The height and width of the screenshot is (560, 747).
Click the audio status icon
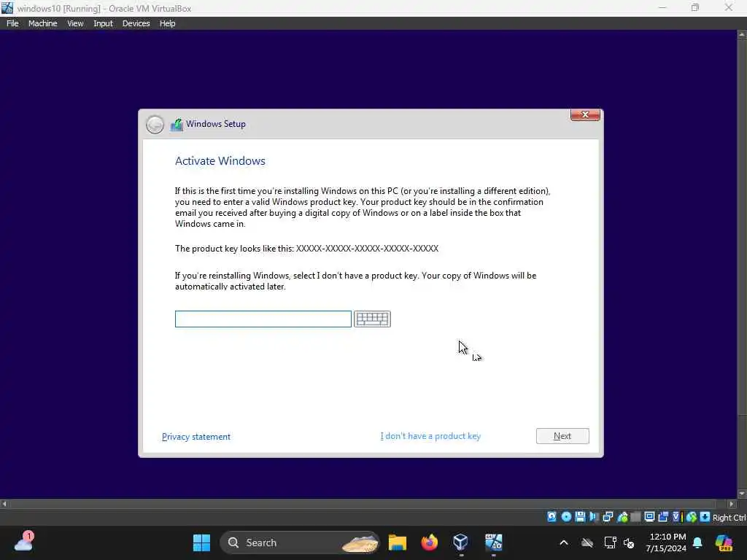595,517
